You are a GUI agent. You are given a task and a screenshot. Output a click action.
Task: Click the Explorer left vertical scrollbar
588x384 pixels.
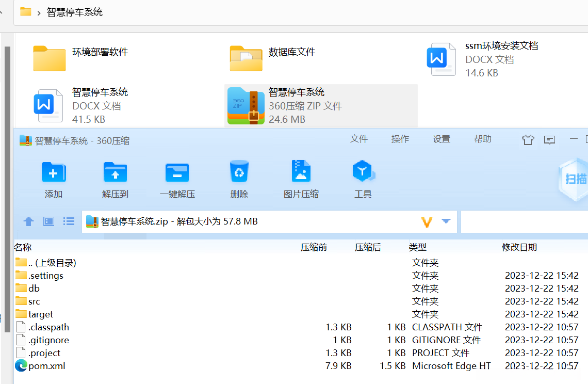7,189
